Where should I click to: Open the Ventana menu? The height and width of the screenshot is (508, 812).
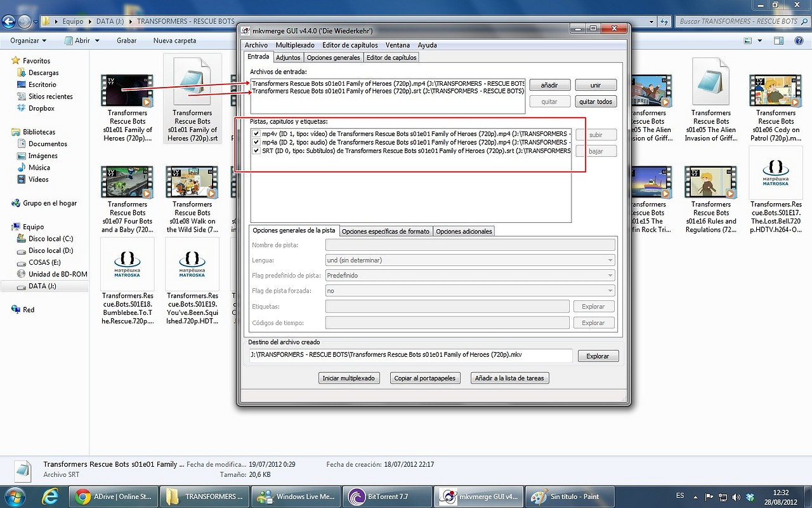coord(398,45)
